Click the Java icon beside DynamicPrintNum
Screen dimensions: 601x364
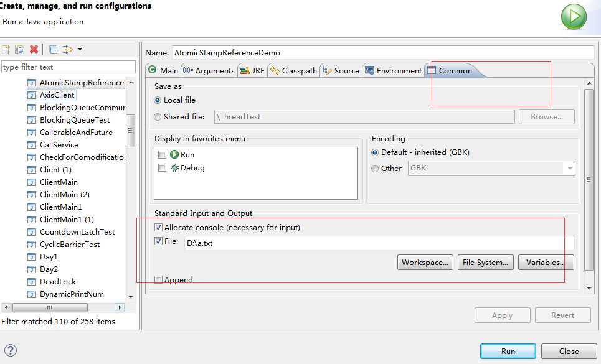(32, 294)
